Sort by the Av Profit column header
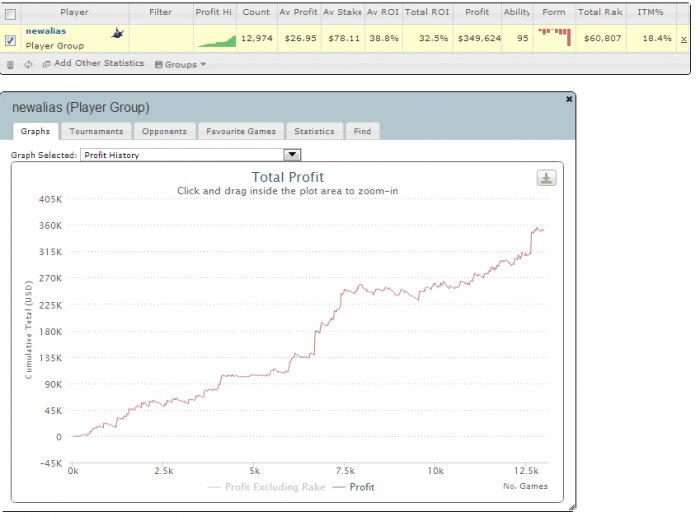This screenshot has width=700, height=516. (x=299, y=12)
